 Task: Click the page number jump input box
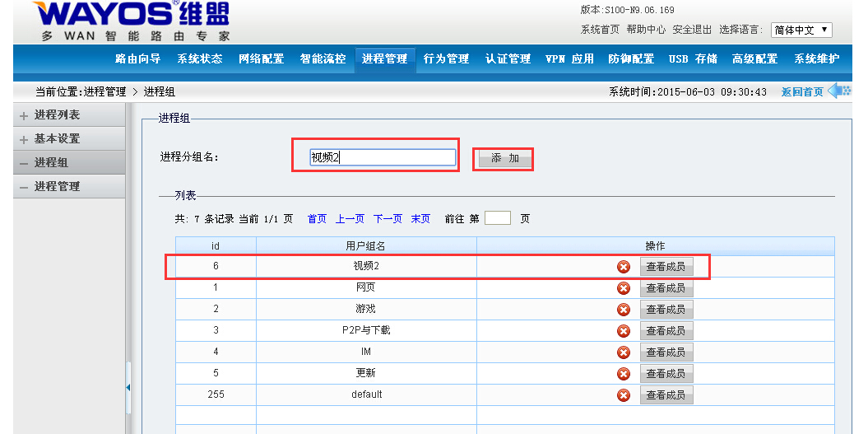[x=497, y=218]
